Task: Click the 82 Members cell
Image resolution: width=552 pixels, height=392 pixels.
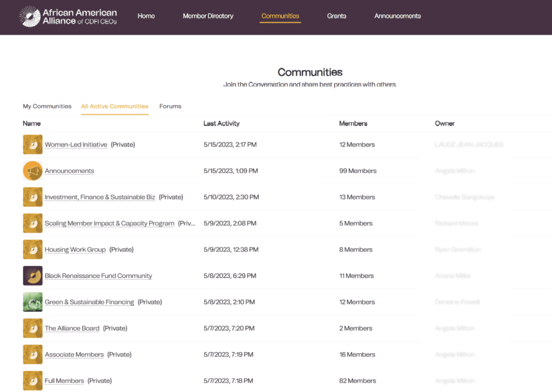Action: 357,381
